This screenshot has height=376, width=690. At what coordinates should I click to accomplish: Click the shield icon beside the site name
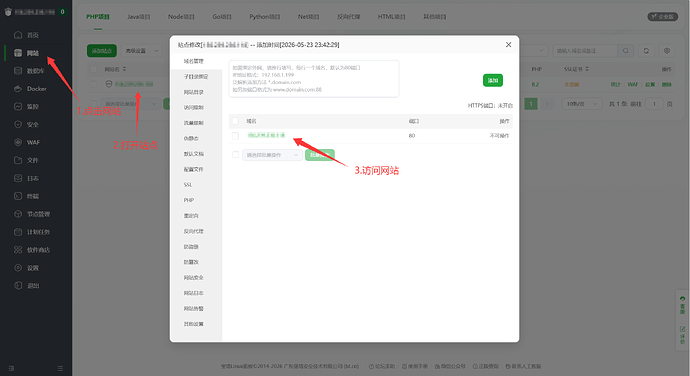tap(109, 84)
